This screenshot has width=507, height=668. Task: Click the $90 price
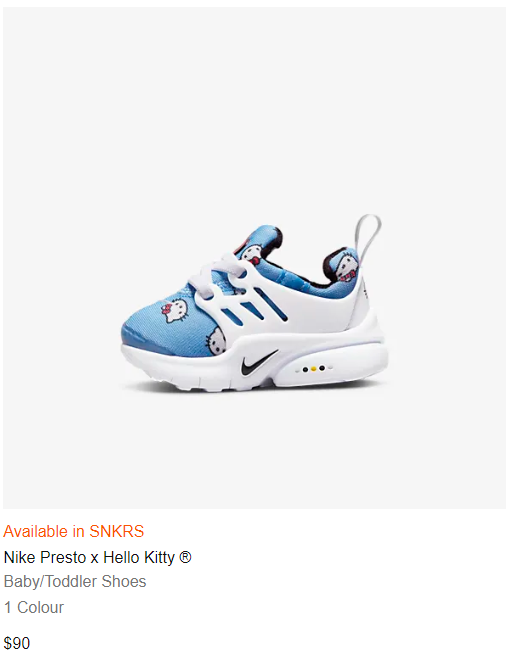click(x=17, y=643)
